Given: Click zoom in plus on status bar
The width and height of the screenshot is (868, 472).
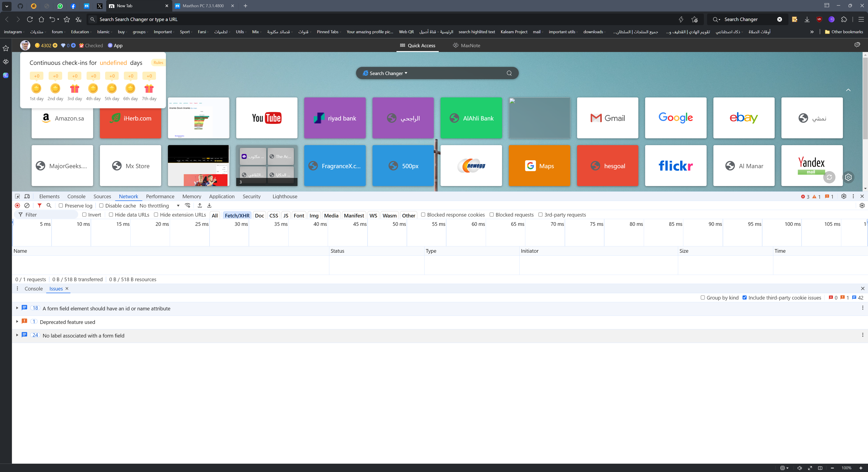Looking at the screenshot, I should pos(861,468).
